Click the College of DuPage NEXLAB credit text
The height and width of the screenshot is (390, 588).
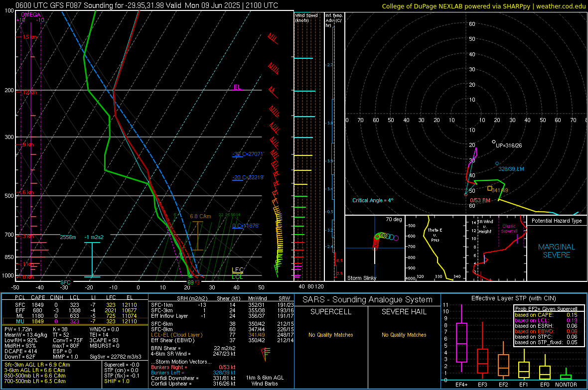(483, 6)
